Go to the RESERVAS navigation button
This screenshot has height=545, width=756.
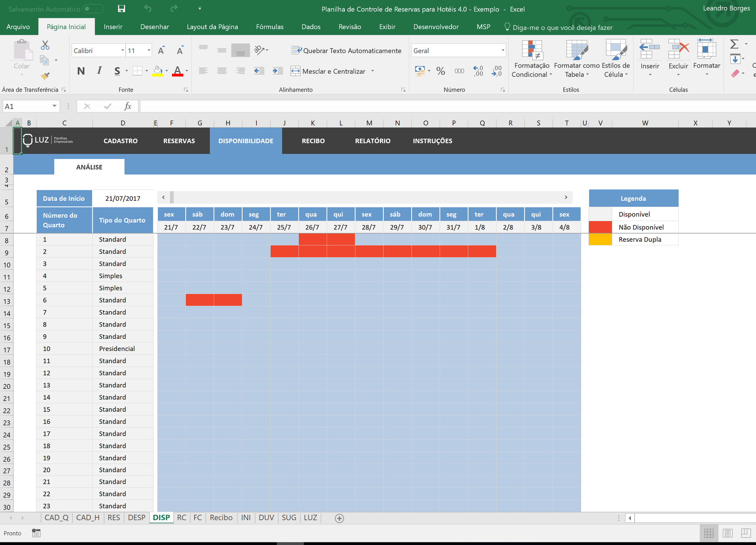tap(179, 141)
